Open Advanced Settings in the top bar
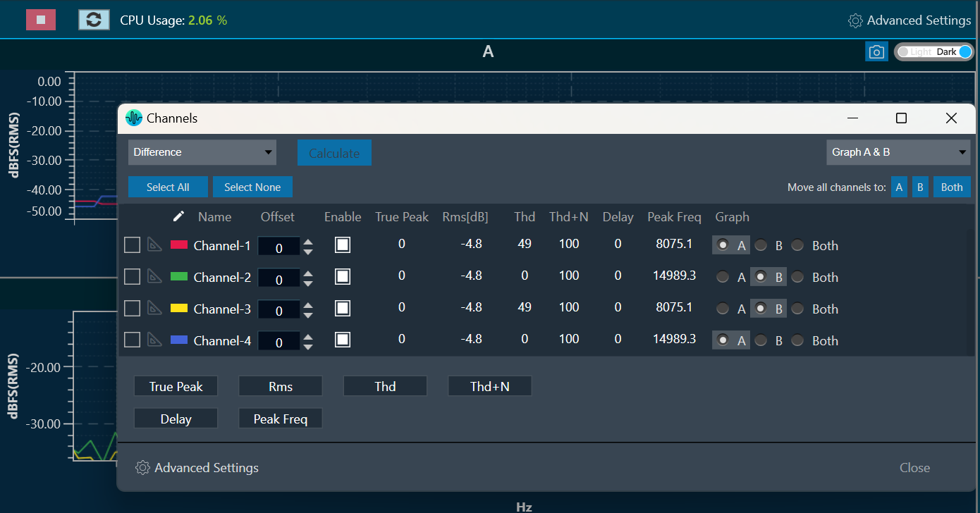The image size is (980, 513). [909, 20]
